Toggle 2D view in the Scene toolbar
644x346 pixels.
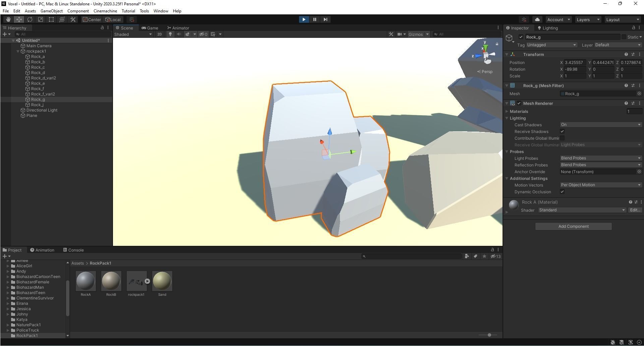[x=160, y=34]
